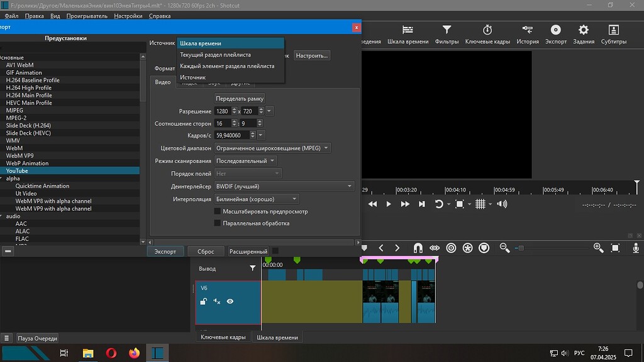
Task: Select Текущий раздел плейлиста option
Action: (230, 55)
